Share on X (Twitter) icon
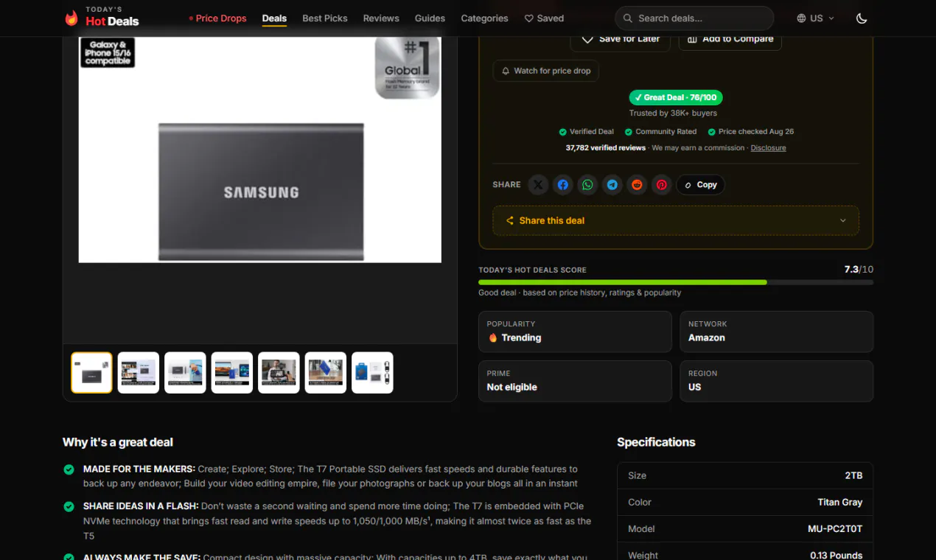Viewport: 936px width, 560px height. click(538, 185)
